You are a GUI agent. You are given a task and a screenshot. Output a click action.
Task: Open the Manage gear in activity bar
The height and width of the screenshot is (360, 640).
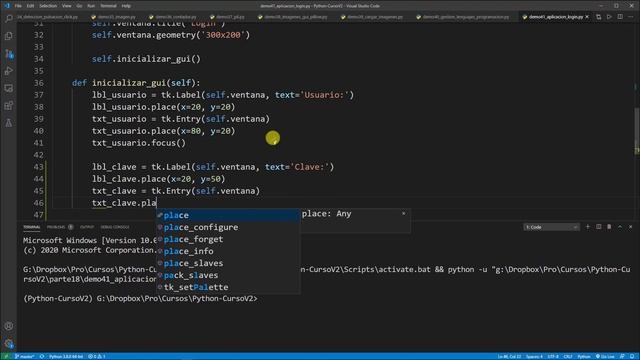coord(9,344)
